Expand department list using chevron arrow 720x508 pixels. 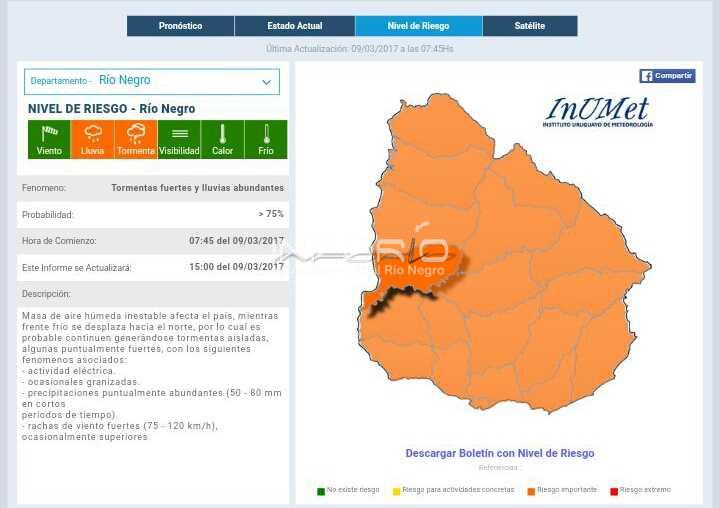click(266, 82)
